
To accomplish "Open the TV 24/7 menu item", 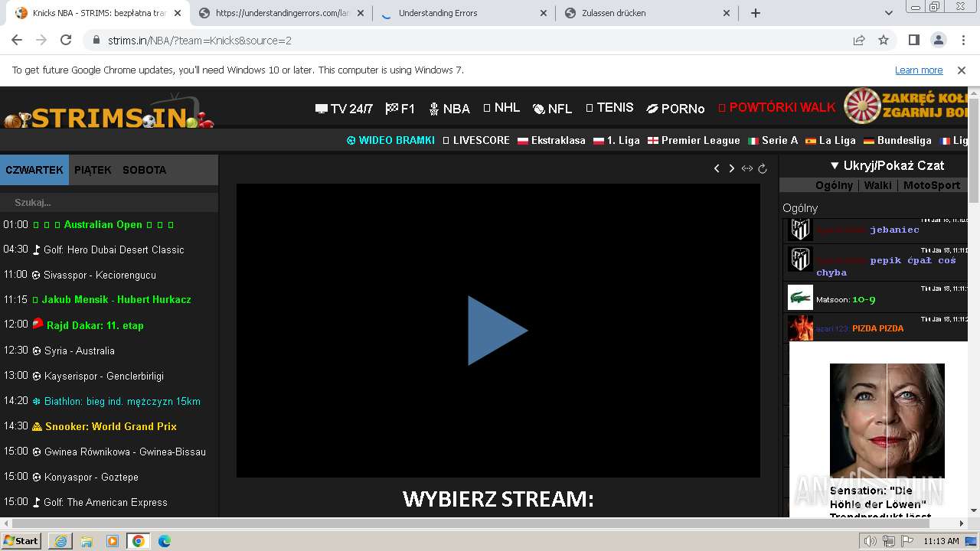I will click(344, 109).
